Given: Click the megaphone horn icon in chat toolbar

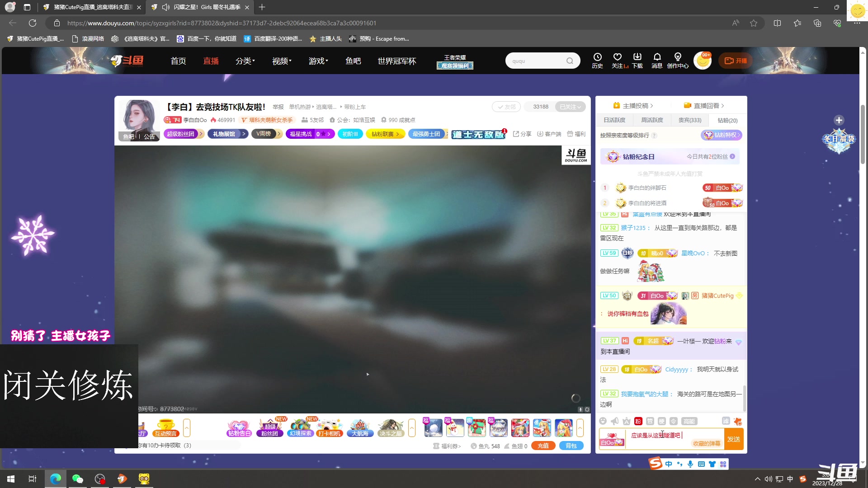Looking at the screenshot, I should coord(614,421).
